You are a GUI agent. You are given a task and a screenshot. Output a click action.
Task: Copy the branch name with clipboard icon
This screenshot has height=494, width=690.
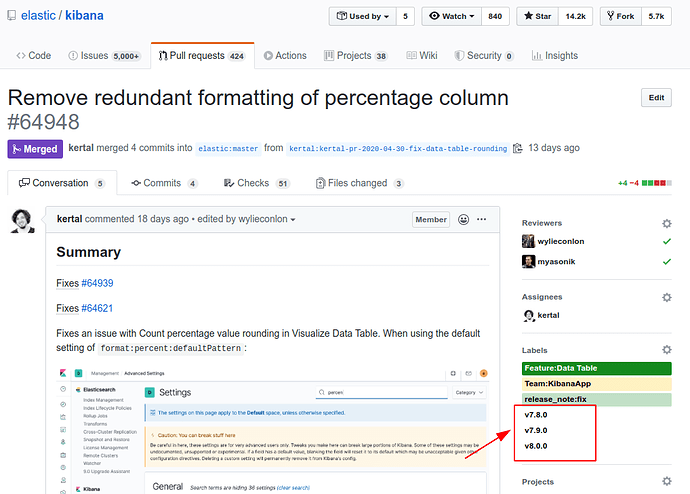[x=518, y=148]
